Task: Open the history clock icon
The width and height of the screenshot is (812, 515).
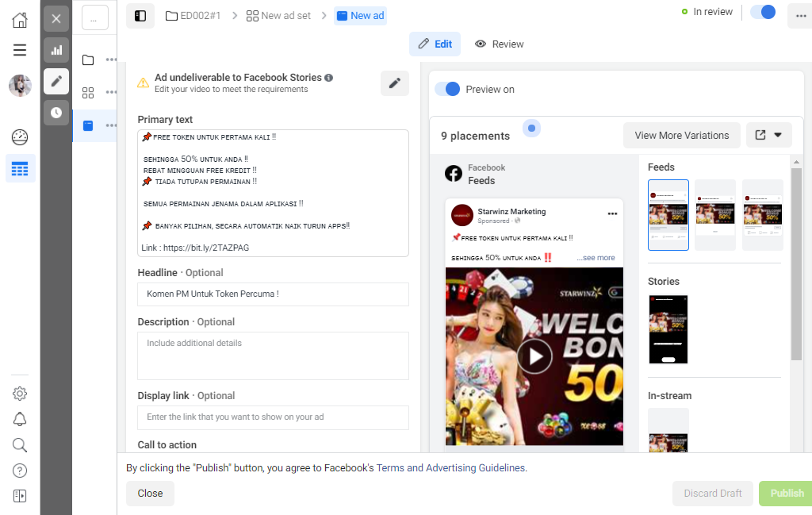Action: [56, 113]
